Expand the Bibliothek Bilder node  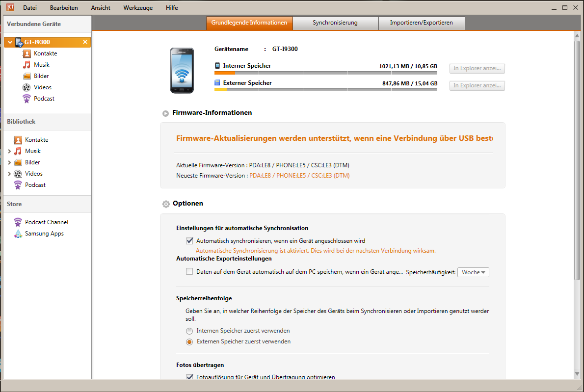9,162
